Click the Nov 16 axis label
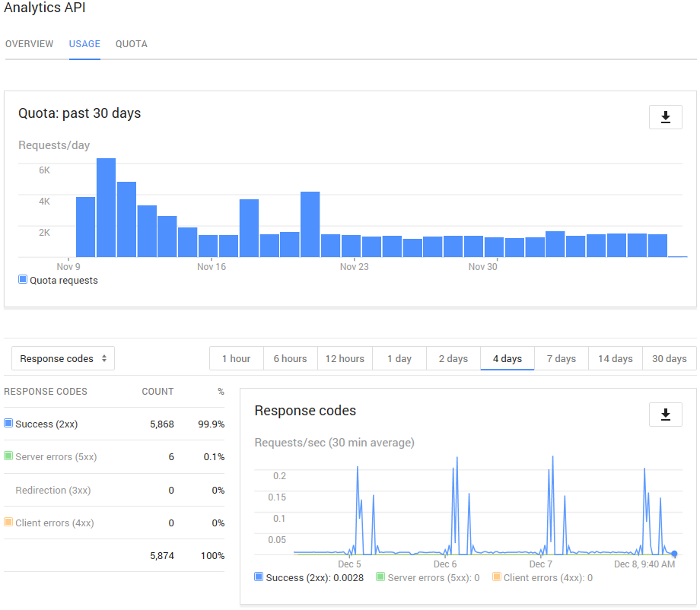The width and height of the screenshot is (700, 610). click(212, 266)
